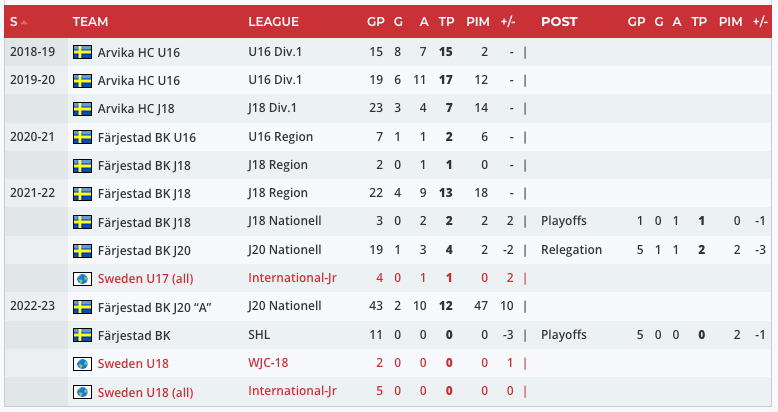Click the international icon beside Sweden U17 (all)
The width and height of the screenshot is (778, 412).
[x=83, y=278]
